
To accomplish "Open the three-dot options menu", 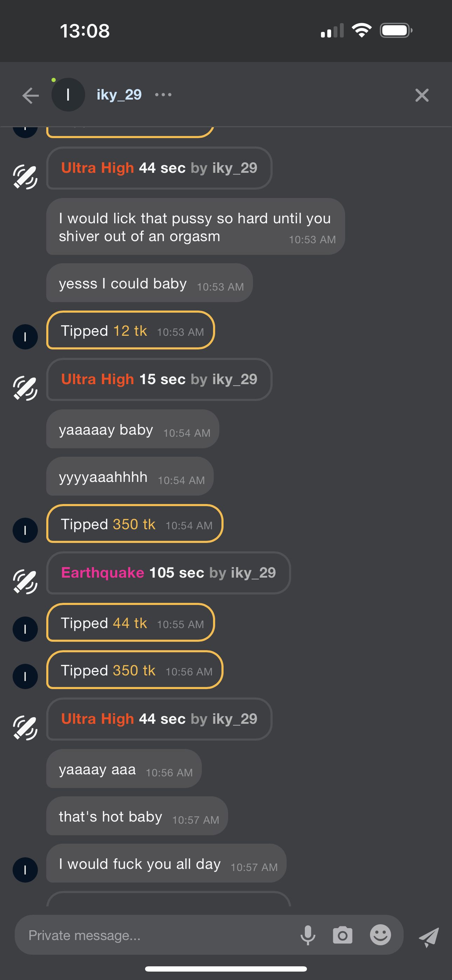I will tap(163, 95).
